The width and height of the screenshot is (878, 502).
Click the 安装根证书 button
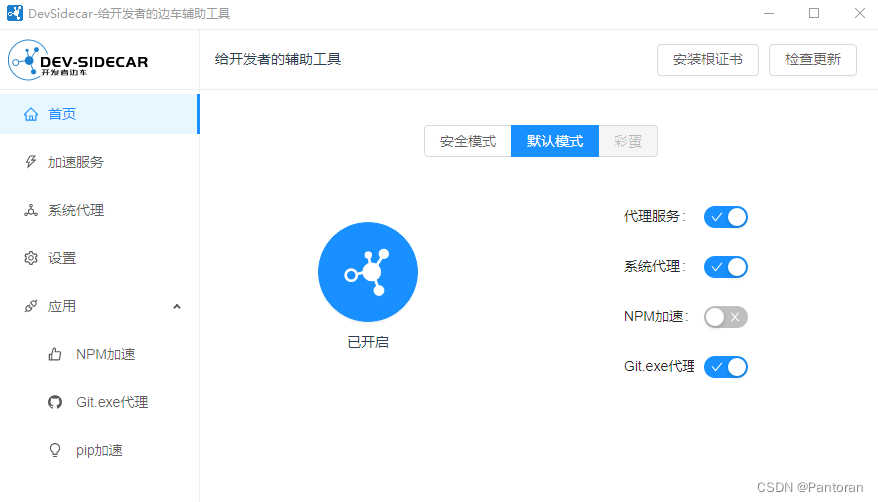click(x=708, y=60)
